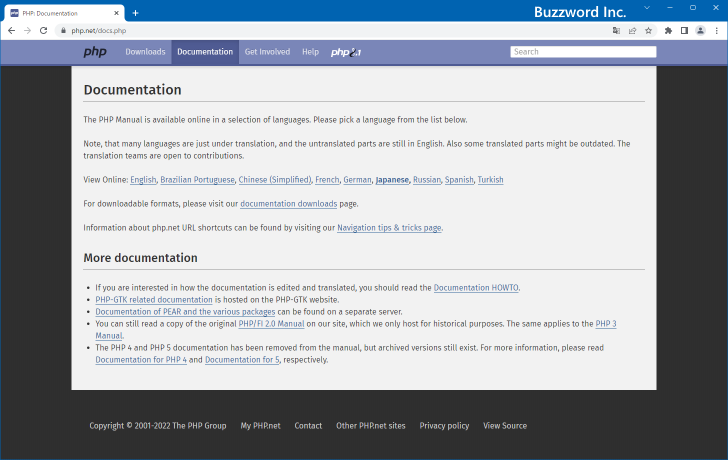728x460 pixels.
Task: Open the tab search chevron
Action: tap(647, 7)
